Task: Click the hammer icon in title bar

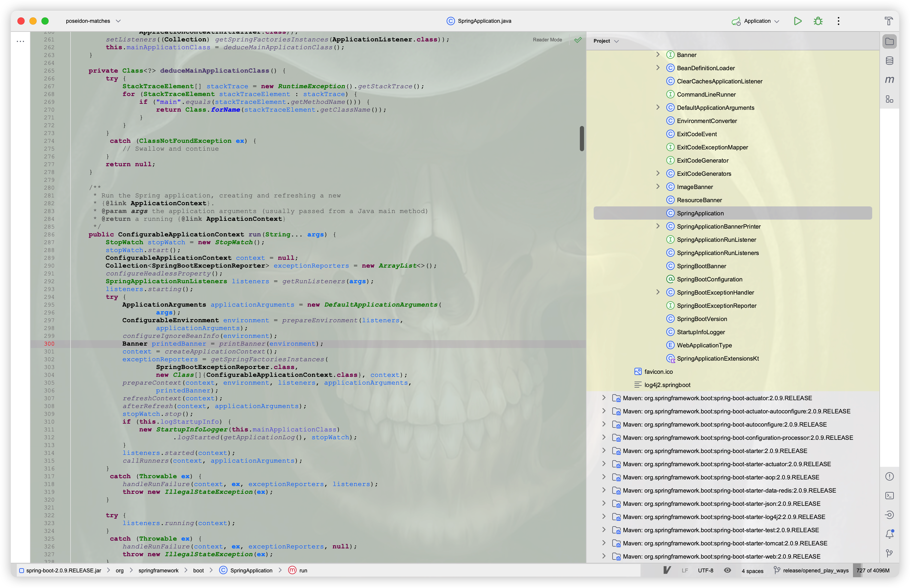Action: (889, 21)
